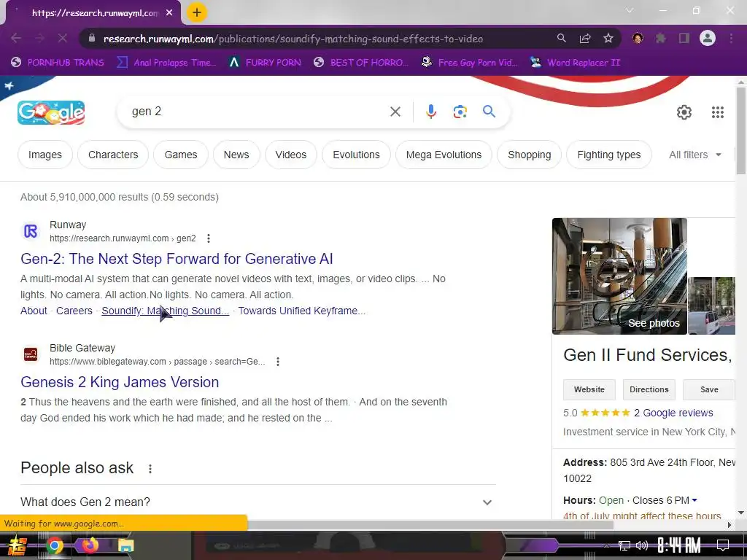747x560 pixels.
Task: Search by image with Lens icon
Action: pyautogui.click(x=460, y=112)
